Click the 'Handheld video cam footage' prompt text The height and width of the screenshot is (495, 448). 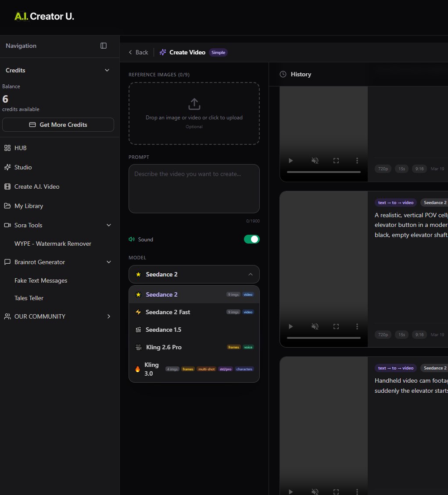411,386
